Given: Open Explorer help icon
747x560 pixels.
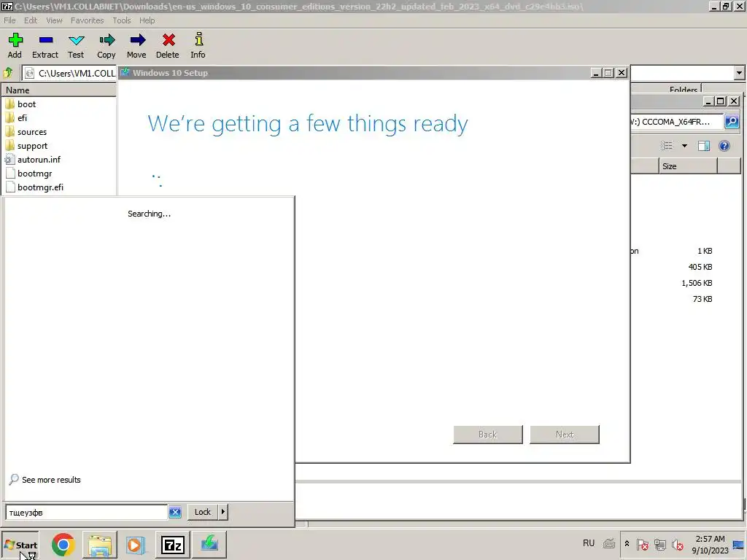Looking at the screenshot, I should pyautogui.click(x=724, y=146).
